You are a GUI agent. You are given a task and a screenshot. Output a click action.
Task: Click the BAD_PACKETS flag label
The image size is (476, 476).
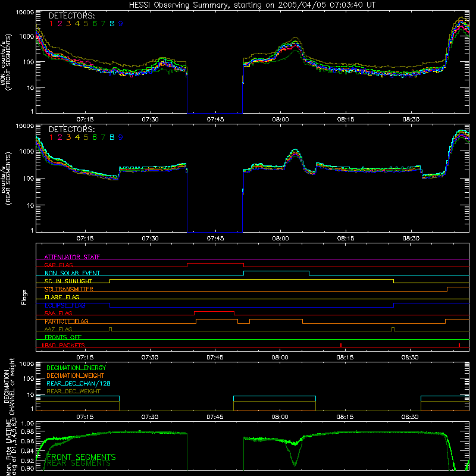pos(64,345)
